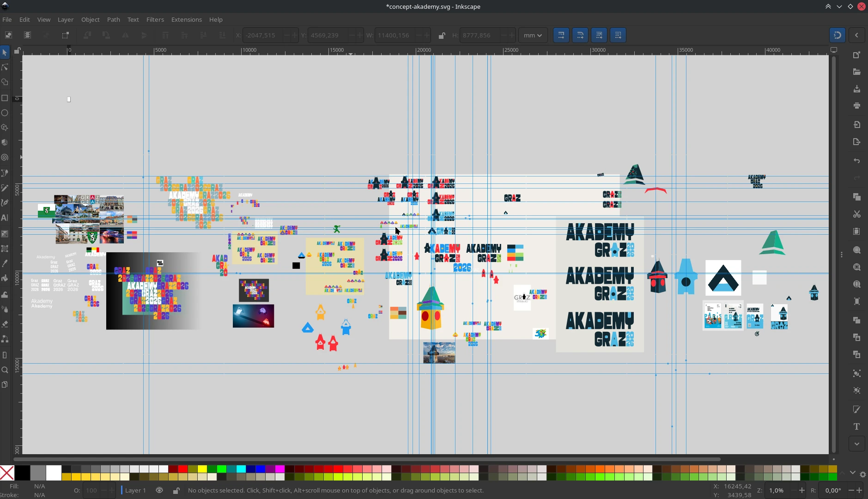Toggle Layer 1 visibility eye
The width and height of the screenshot is (868, 499).
pyautogui.click(x=159, y=490)
